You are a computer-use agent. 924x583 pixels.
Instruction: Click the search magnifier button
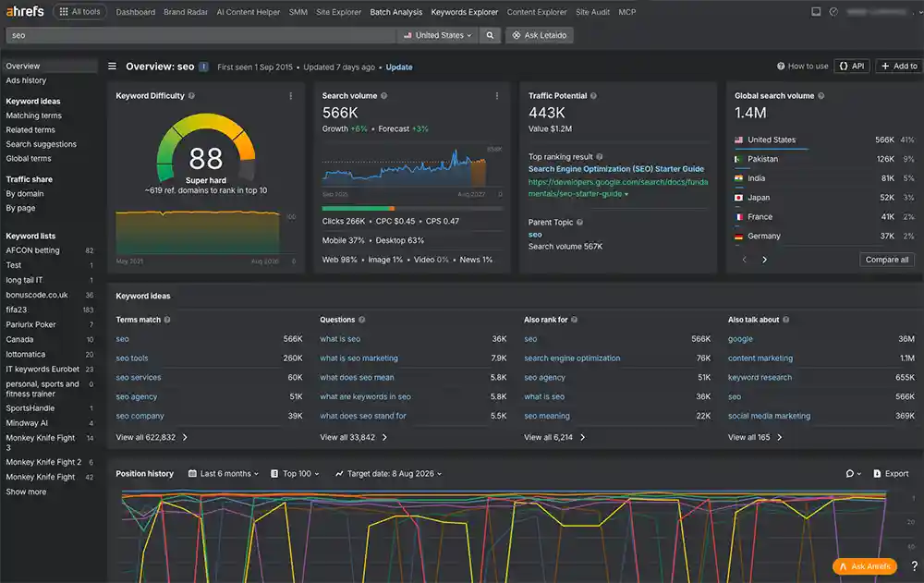[x=490, y=35]
